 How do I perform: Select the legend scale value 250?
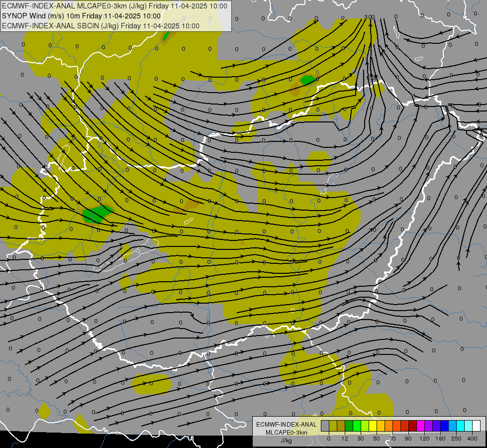click(456, 439)
